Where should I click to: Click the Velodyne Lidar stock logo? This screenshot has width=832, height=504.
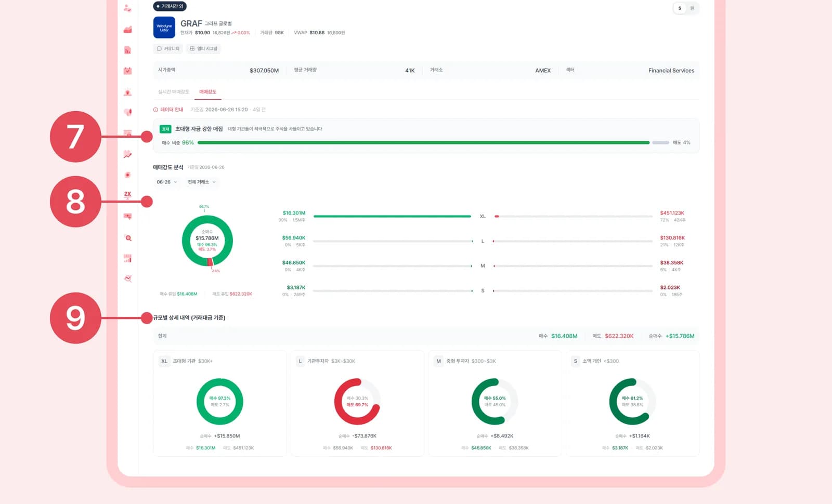(164, 28)
